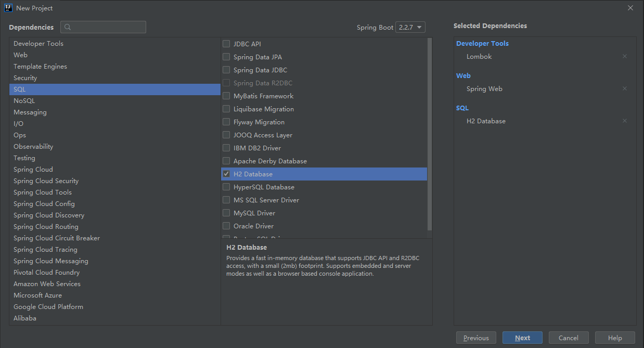Remove Spring Web via its X icon
This screenshot has height=348, width=644.
click(x=624, y=88)
